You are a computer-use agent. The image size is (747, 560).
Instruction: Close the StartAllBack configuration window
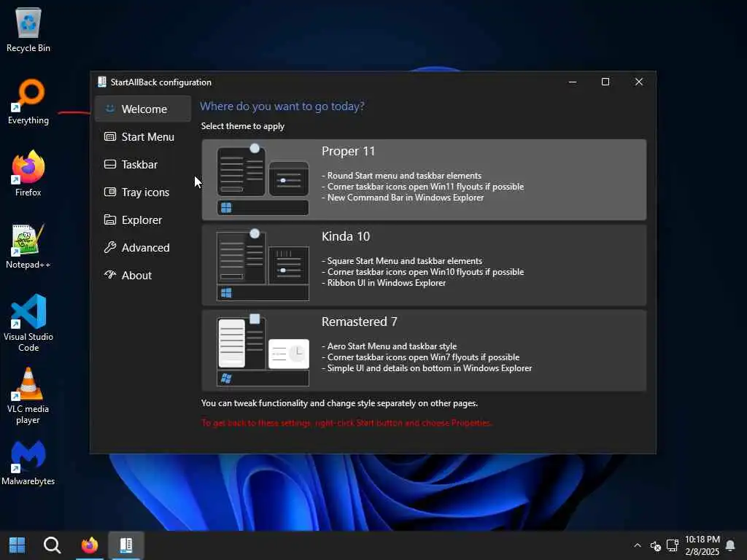point(639,82)
